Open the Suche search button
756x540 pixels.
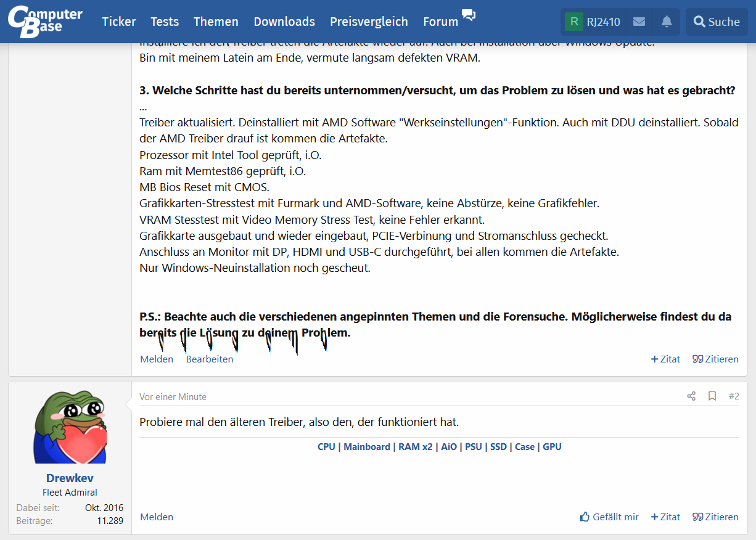click(717, 22)
